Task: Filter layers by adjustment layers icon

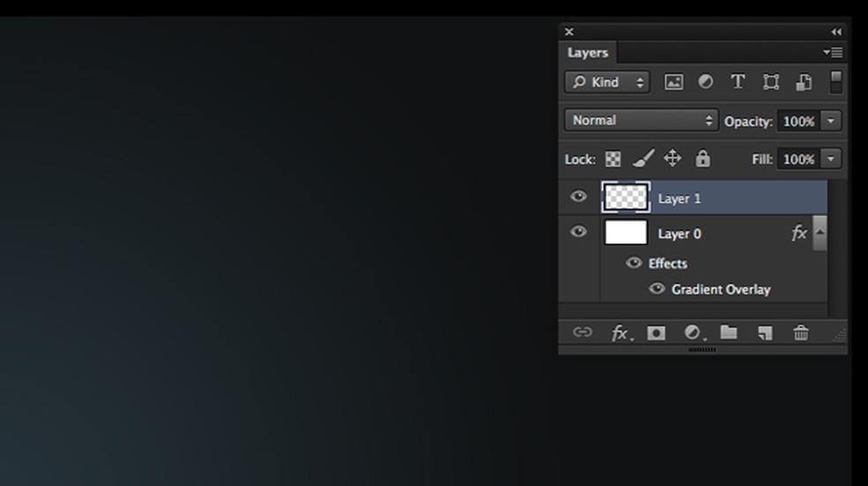Action: [x=706, y=82]
